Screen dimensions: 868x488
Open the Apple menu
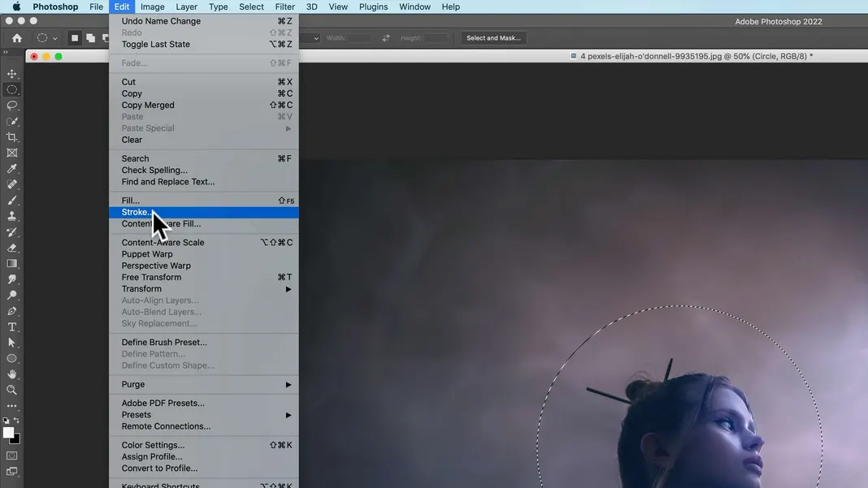tap(16, 6)
